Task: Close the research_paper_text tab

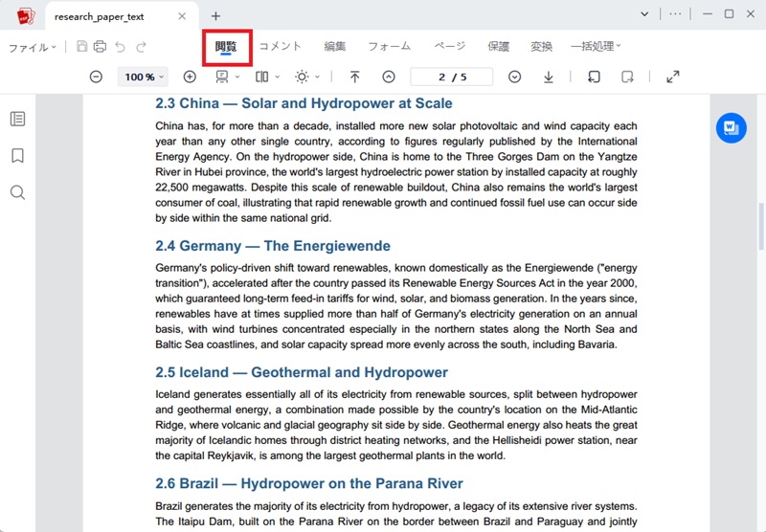Action: point(182,16)
